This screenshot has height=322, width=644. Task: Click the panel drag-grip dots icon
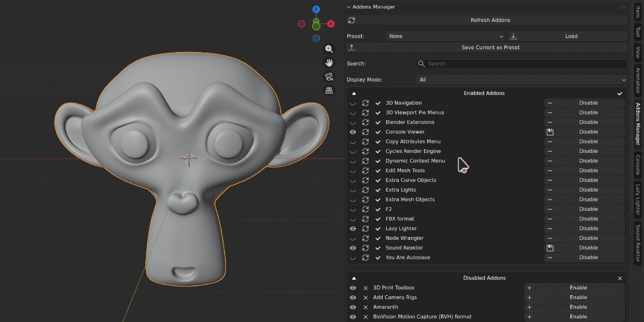coord(623,7)
